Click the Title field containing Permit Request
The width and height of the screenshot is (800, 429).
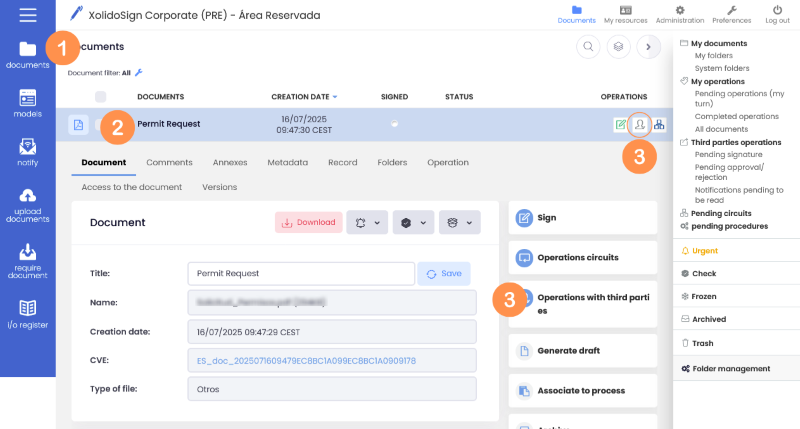(x=300, y=273)
